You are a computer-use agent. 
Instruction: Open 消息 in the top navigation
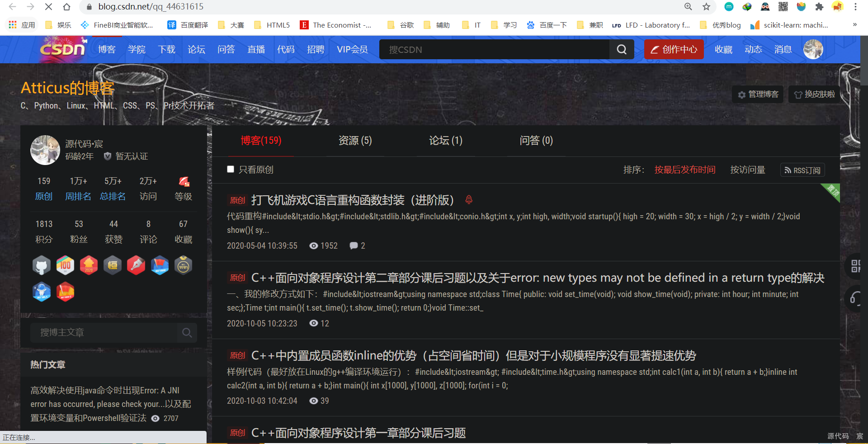pos(783,49)
